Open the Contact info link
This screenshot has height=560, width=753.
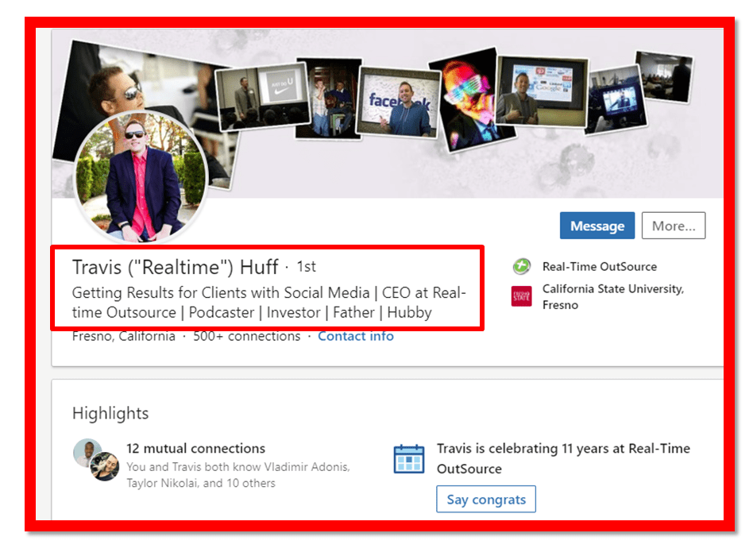[355, 336]
